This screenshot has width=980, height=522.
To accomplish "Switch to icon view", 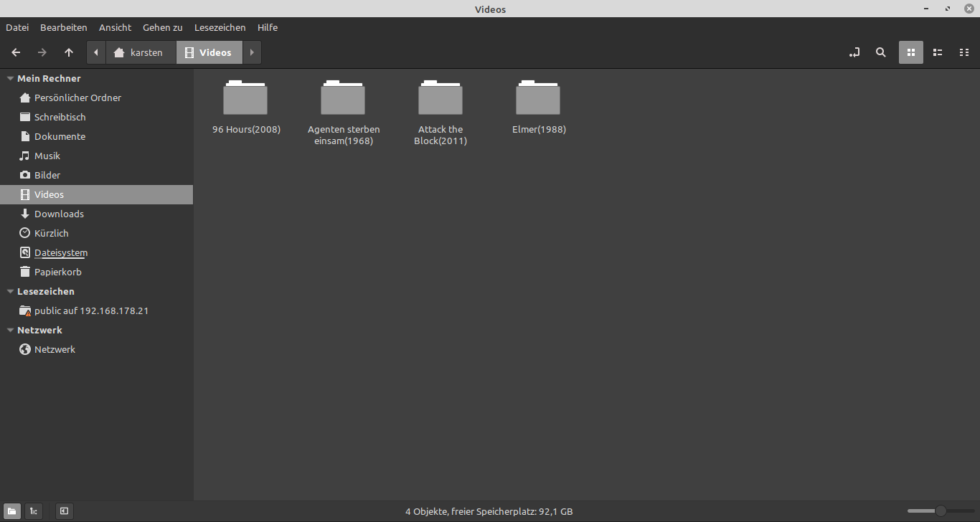I will click(911, 52).
